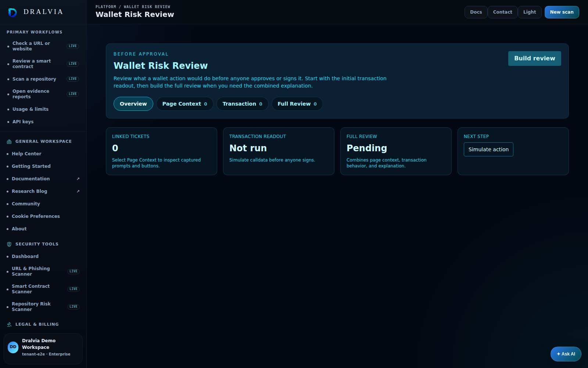Click LIVE badge next to Scan a repository
Screen dimensions: 588x368
pos(73,79)
